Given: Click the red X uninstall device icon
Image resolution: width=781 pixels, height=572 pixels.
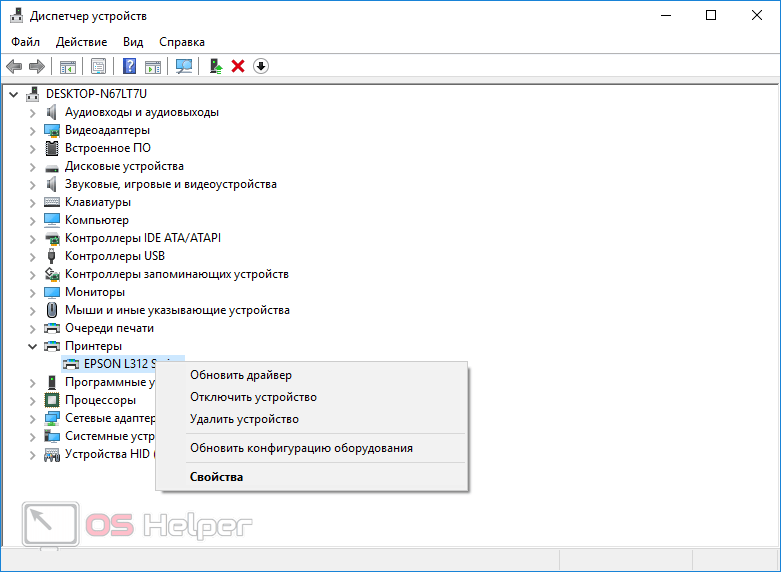Looking at the screenshot, I should (238, 66).
